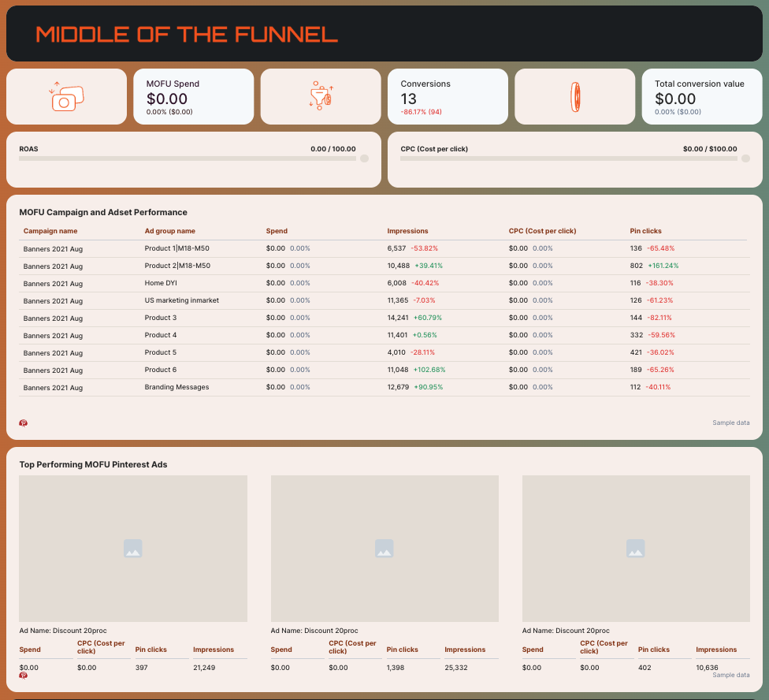Click the Pinterest logo under the campaign table
This screenshot has height=700, width=769.
(x=23, y=423)
